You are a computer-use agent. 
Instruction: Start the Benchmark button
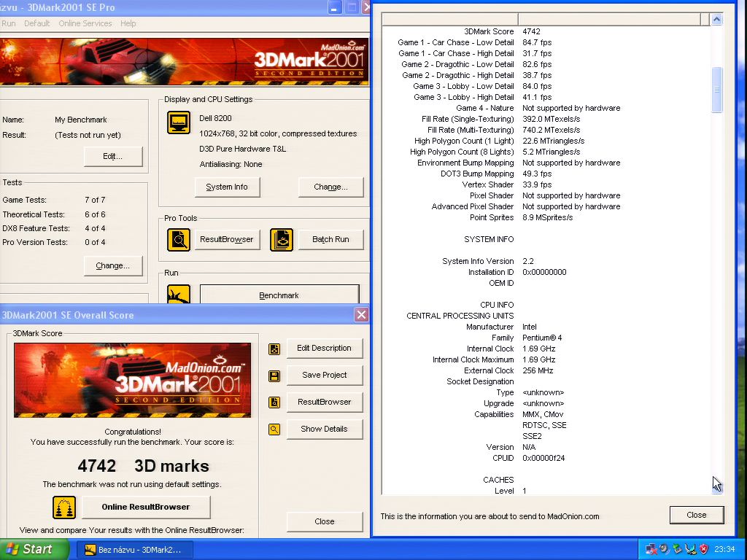click(279, 295)
